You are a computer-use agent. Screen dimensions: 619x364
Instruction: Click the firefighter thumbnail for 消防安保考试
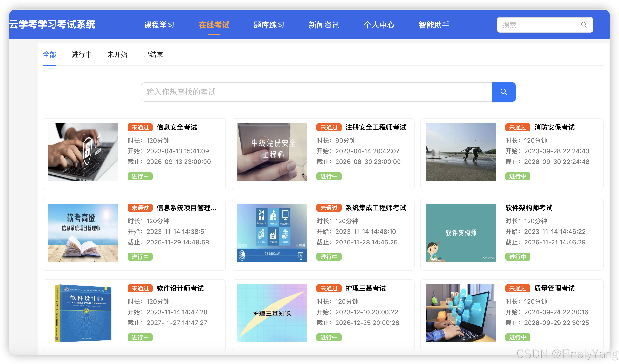click(x=460, y=152)
